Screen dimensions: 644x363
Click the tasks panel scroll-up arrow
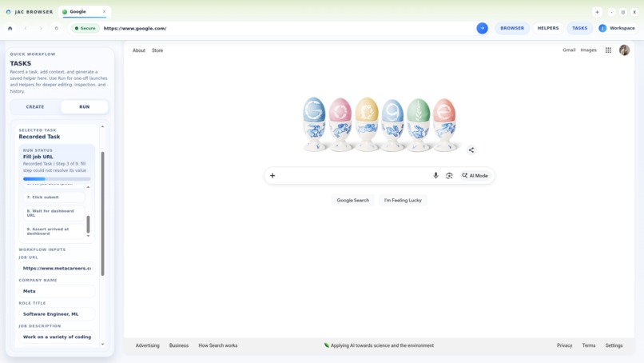pos(102,126)
